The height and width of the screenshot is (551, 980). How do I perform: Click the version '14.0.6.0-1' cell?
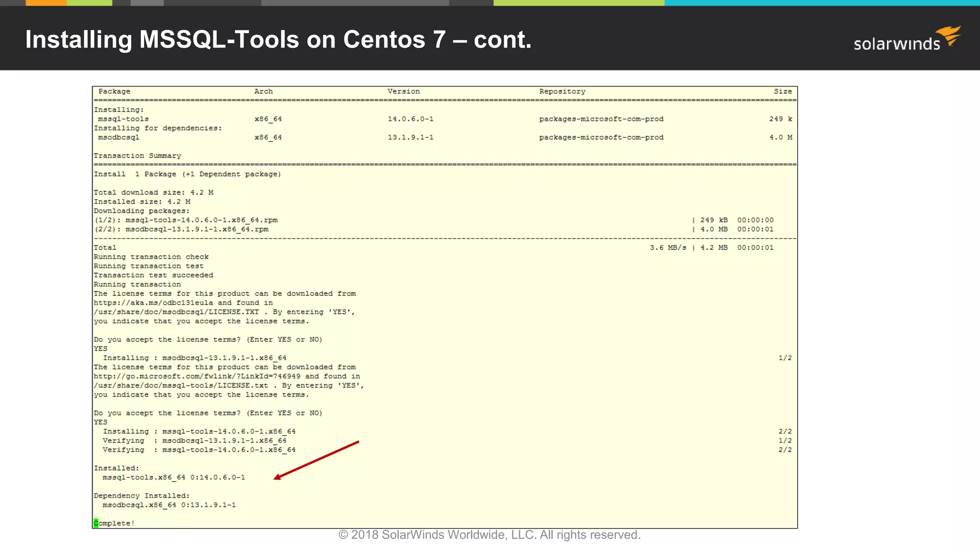(x=411, y=119)
